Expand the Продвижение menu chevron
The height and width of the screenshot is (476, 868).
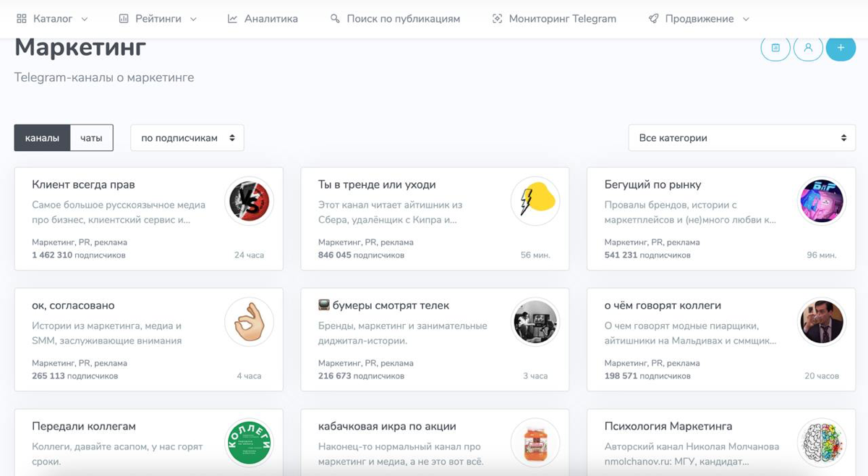[x=746, y=20]
